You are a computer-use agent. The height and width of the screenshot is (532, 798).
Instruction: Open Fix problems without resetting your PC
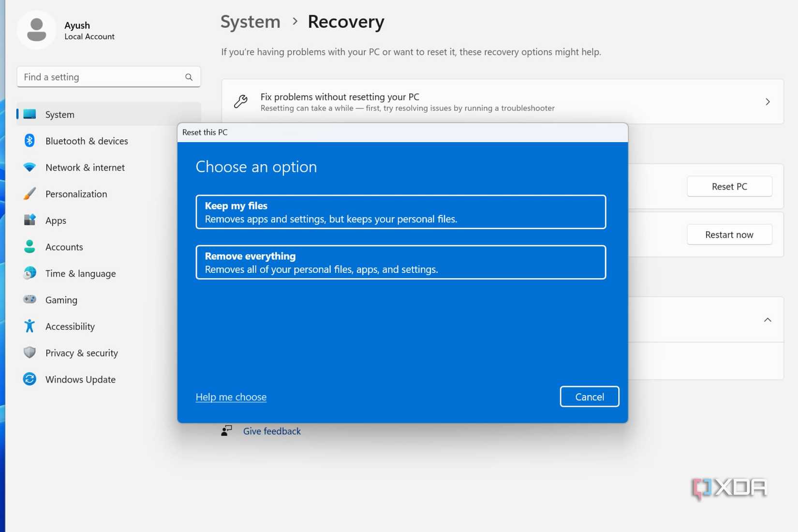[x=502, y=102]
